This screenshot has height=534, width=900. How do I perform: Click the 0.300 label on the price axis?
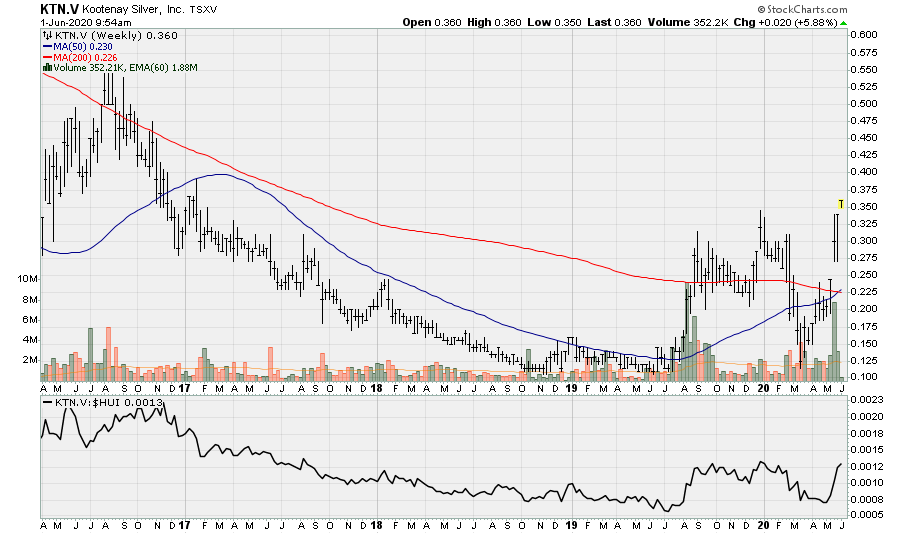point(864,241)
